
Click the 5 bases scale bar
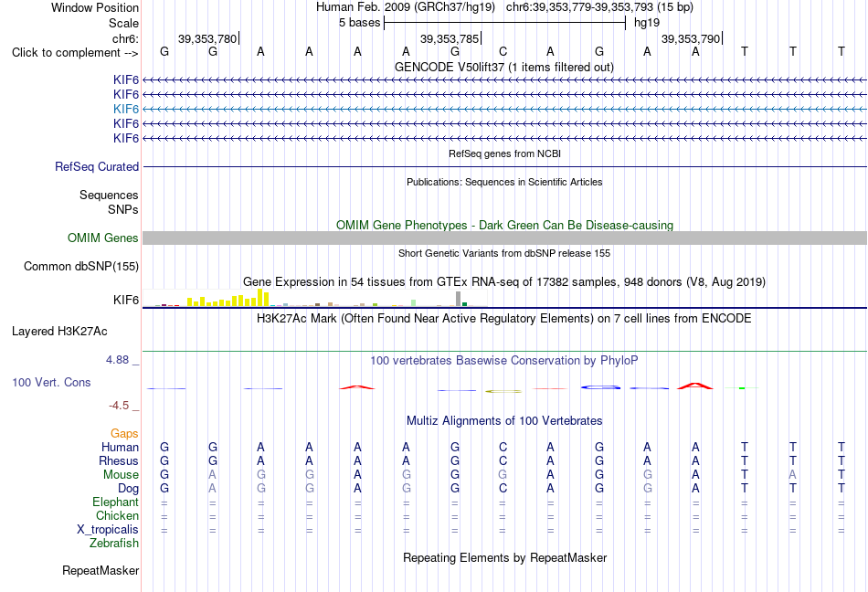click(x=504, y=23)
